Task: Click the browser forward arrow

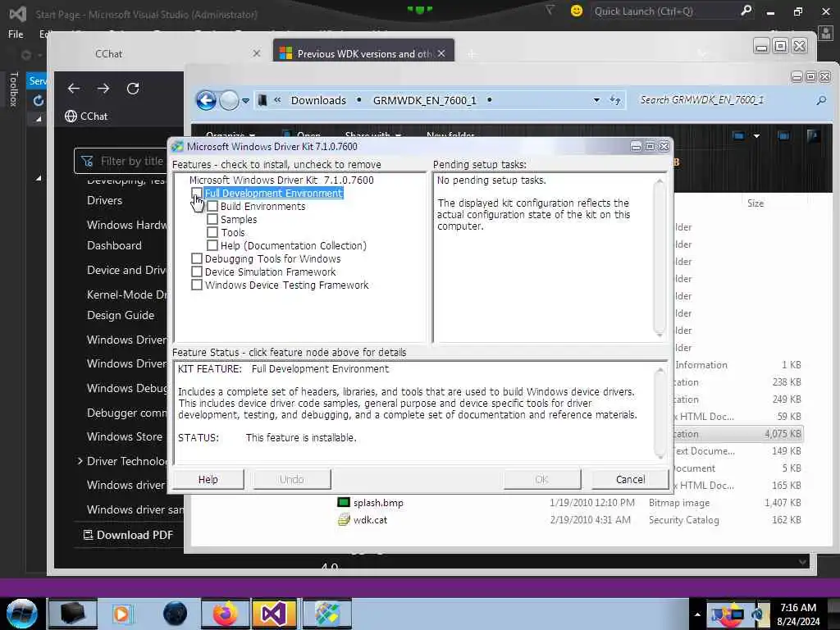Action: pyautogui.click(x=103, y=89)
